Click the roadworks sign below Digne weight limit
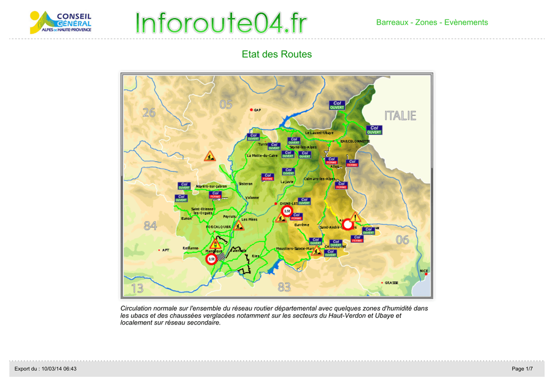 [281, 218]
